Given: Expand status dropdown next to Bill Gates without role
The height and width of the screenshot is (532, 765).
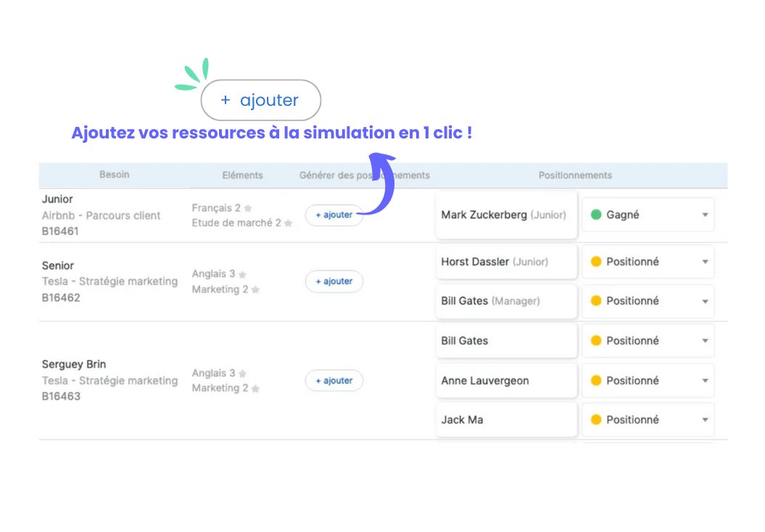Looking at the screenshot, I should [x=648, y=341].
